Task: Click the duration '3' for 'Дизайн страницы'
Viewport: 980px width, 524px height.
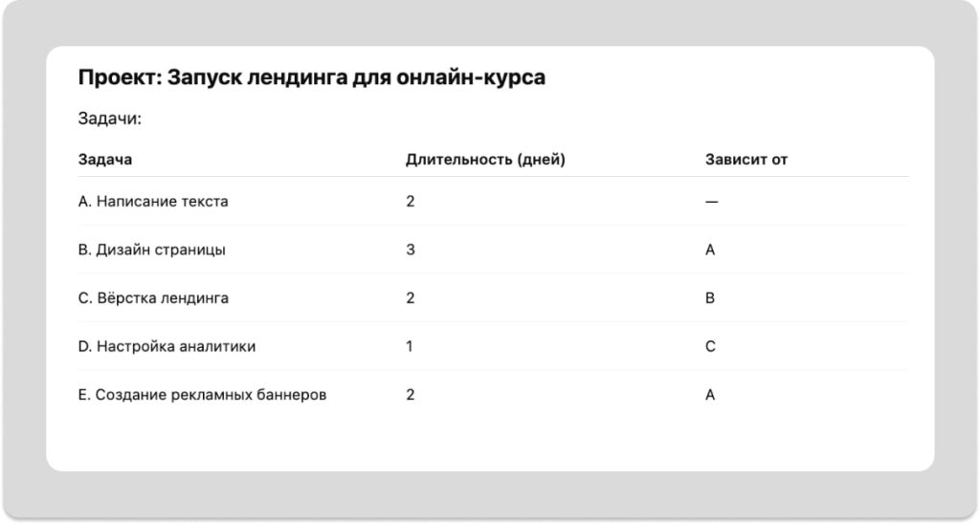Action: point(411,250)
